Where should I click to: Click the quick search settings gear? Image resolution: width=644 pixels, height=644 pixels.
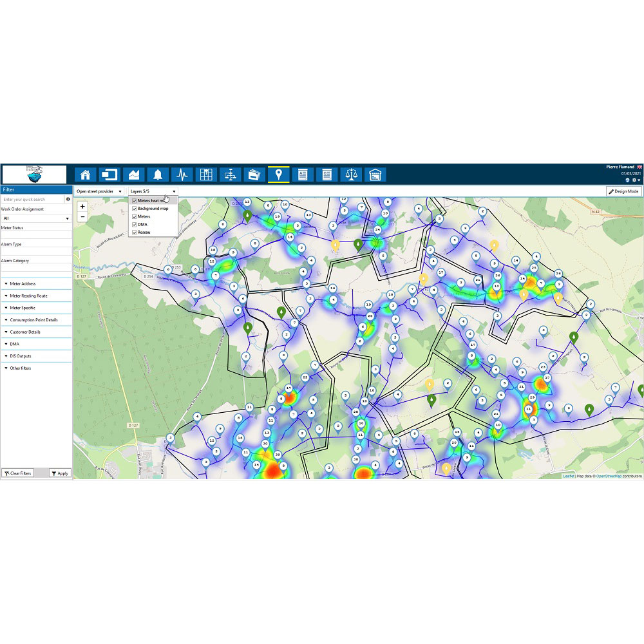(68, 200)
